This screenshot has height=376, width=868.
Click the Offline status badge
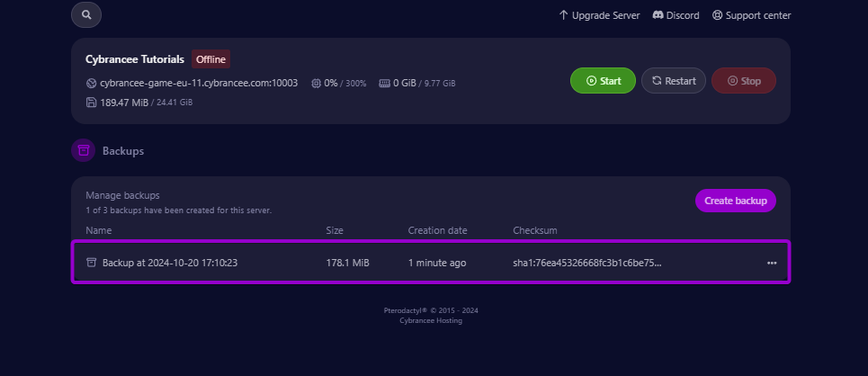[210, 59]
